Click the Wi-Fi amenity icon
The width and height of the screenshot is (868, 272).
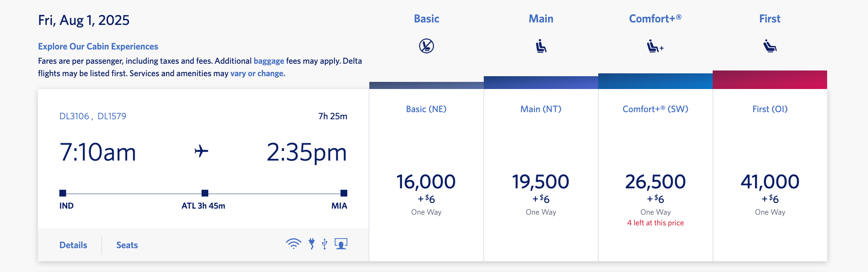point(292,244)
